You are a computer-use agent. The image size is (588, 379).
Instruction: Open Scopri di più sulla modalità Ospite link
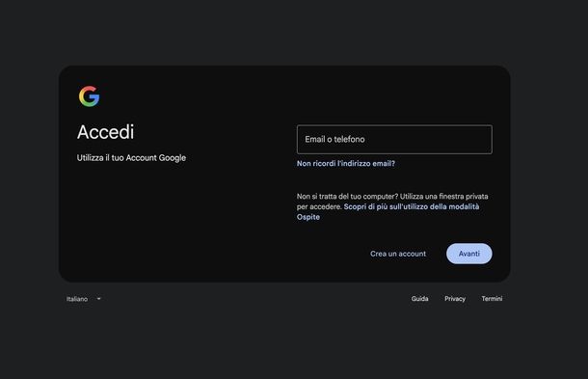pos(388,211)
